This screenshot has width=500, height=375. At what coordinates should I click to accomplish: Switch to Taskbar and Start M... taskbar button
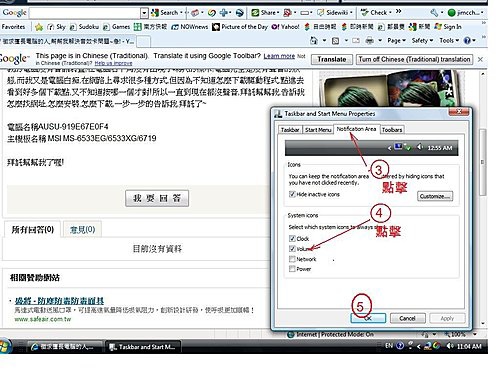pos(143,347)
